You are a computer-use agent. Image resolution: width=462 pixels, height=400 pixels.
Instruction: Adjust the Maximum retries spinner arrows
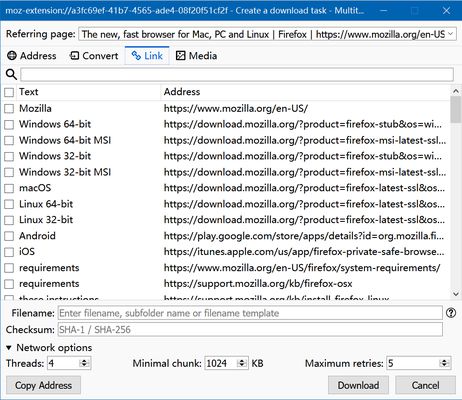[x=444, y=363]
